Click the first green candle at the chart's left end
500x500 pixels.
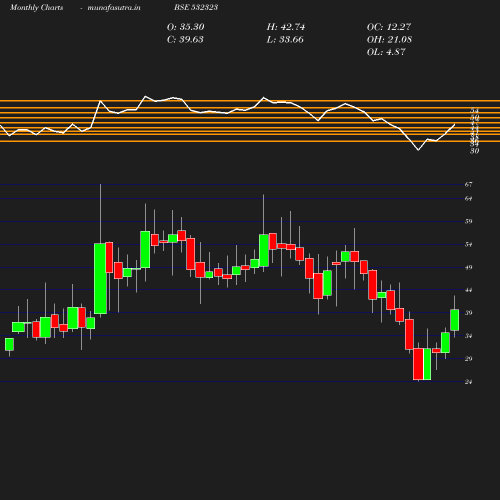point(9,344)
